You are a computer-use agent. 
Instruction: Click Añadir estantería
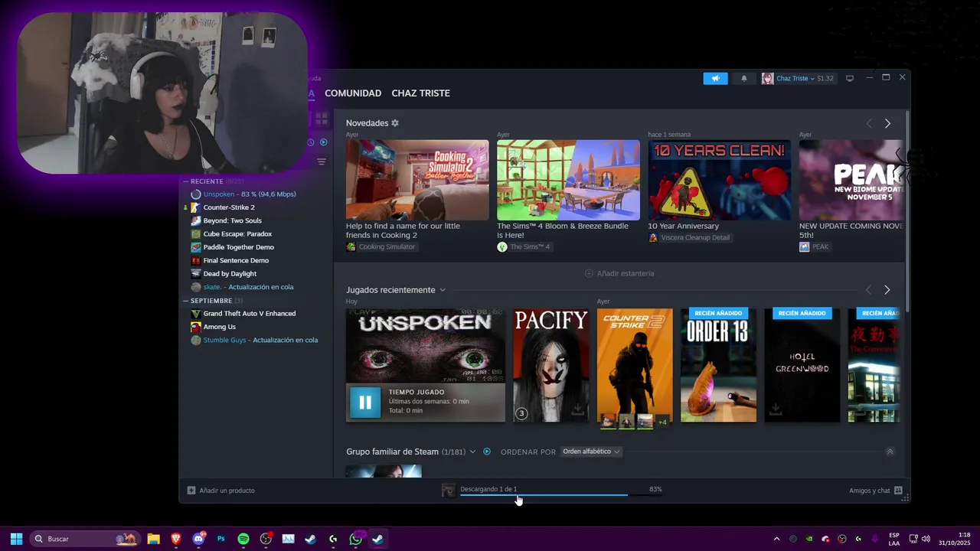point(619,273)
